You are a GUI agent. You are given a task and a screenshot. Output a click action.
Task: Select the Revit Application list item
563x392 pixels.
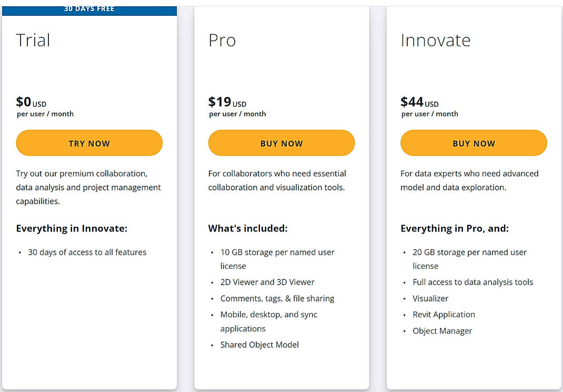pyautogui.click(x=444, y=315)
